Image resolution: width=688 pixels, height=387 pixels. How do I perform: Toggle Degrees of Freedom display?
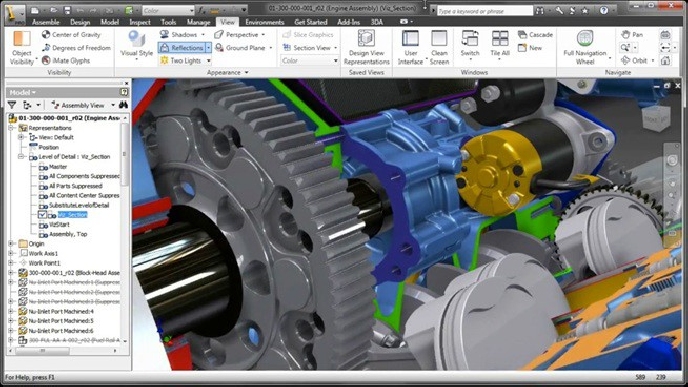(76, 47)
